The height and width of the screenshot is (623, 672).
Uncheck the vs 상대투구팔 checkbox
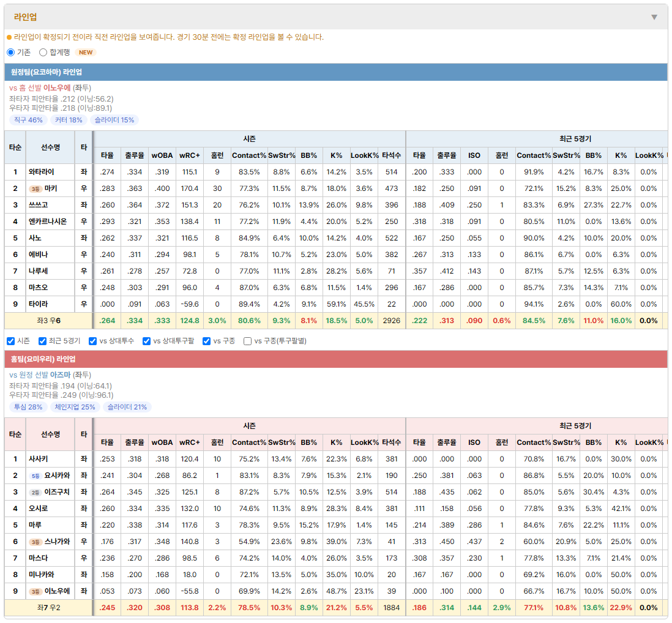146,341
